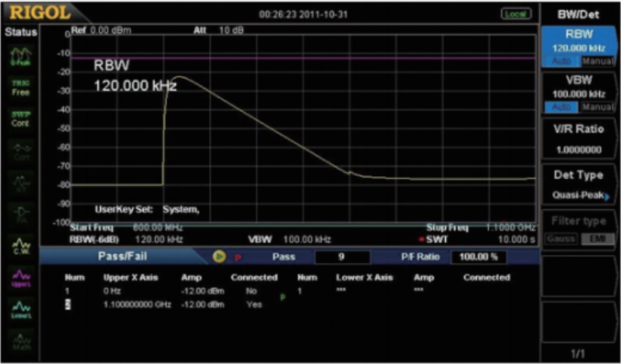Select the TRIG Free status indicator
Viewport: 621px width, 364px height.
(20, 88)
